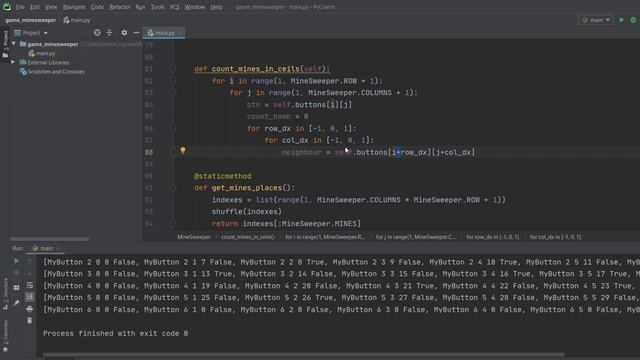Open the Run menu
Image resolution: width=640 pixels, height=360 pixels.
[x=140, y=7]
